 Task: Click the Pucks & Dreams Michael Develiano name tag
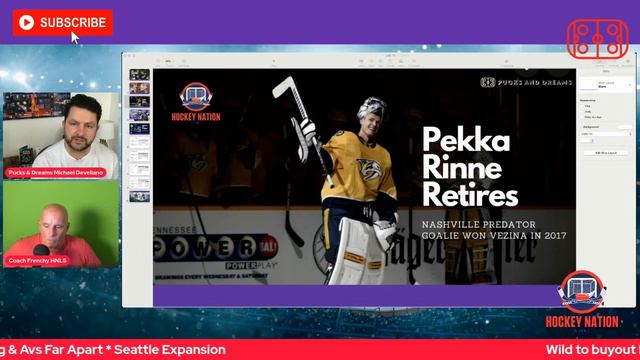click(x=56, y=173)
